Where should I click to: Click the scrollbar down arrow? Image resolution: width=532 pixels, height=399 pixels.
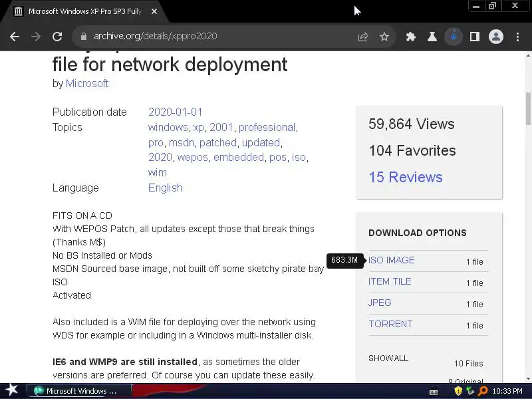528,378
